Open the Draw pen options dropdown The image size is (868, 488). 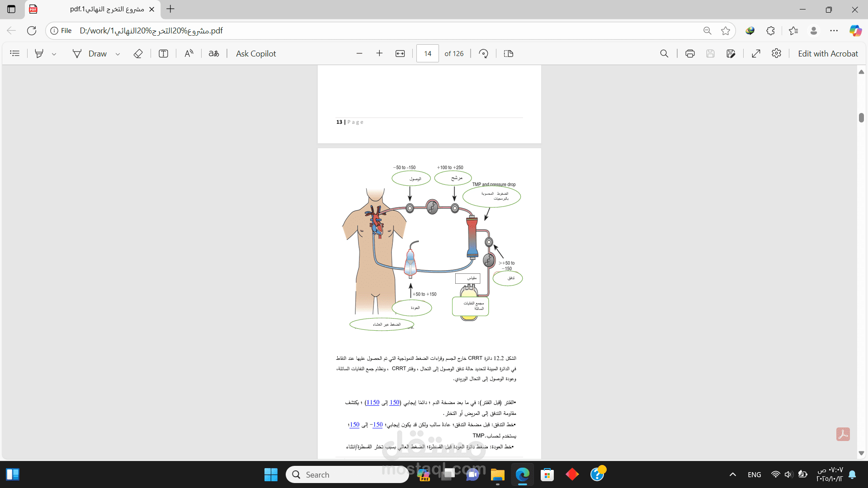coord(118,53)
